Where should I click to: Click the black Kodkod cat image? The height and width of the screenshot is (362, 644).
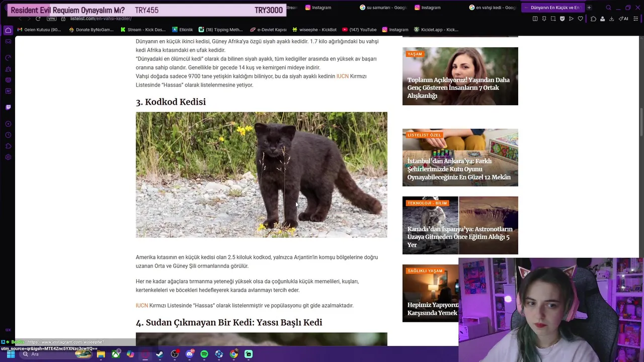tap(262, 174)
